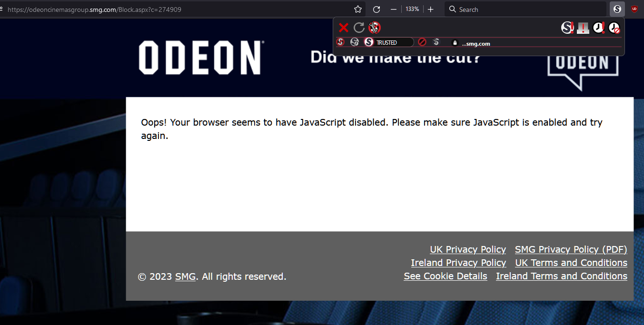The width and height of the screenshot is (644, 325).
Task: Open NoScript options wrench icon
Action: pyautogui.click(x=375, y=28)
